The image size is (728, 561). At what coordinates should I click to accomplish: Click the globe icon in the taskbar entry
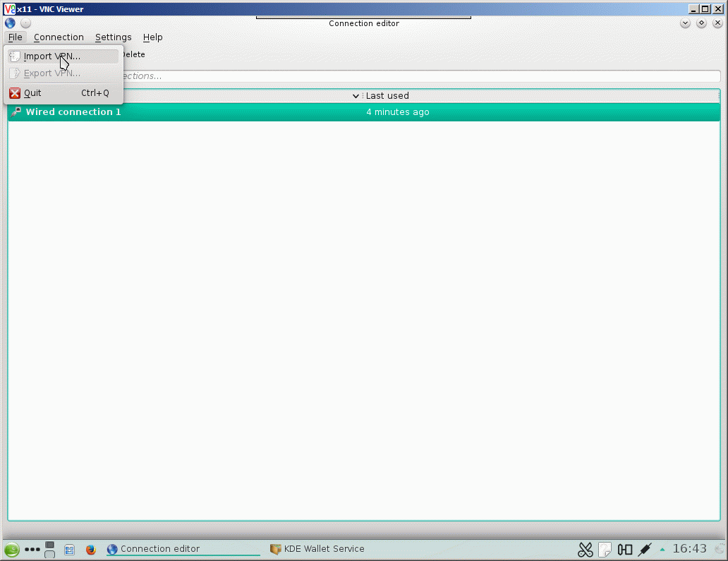[112, 550]
